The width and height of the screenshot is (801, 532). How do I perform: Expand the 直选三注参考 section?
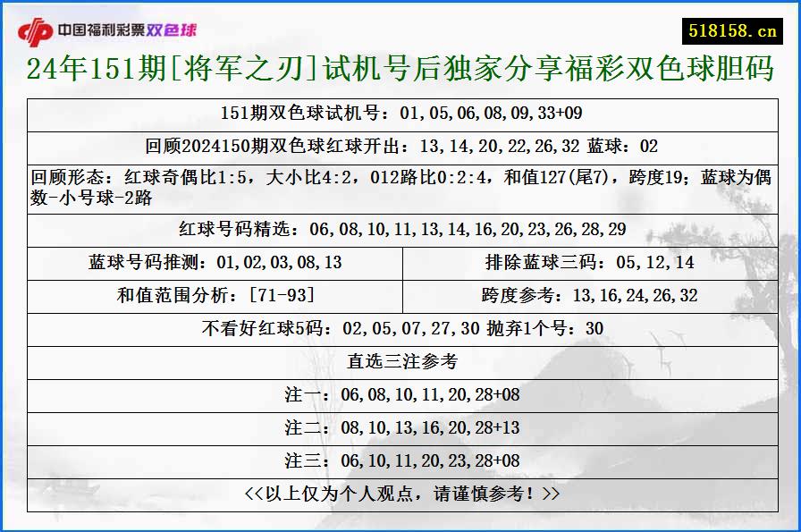(400, 361)
